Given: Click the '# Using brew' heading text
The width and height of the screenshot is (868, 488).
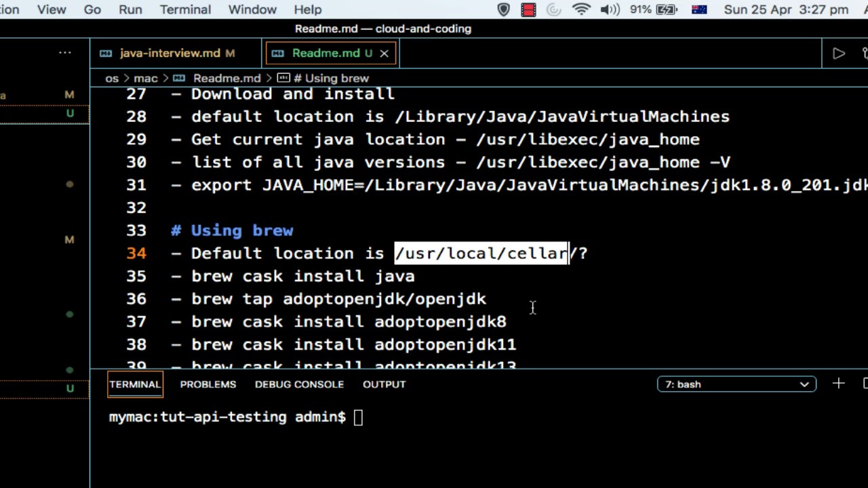Looking at the screenshot, I should pyautogui.click(x=232, y=230).
